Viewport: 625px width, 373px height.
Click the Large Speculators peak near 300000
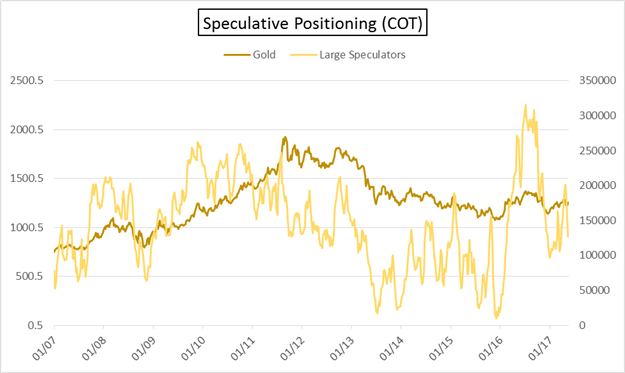pos(525,105)
